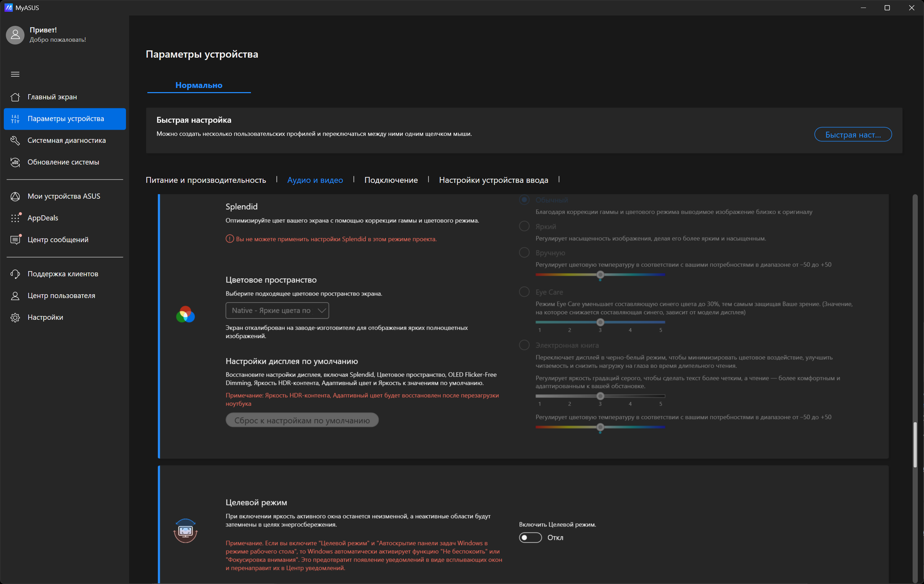The width and height of the screenshot is (924, 584).
Task: Open Системная диагностика page
Action: click(x=65, y=140)
